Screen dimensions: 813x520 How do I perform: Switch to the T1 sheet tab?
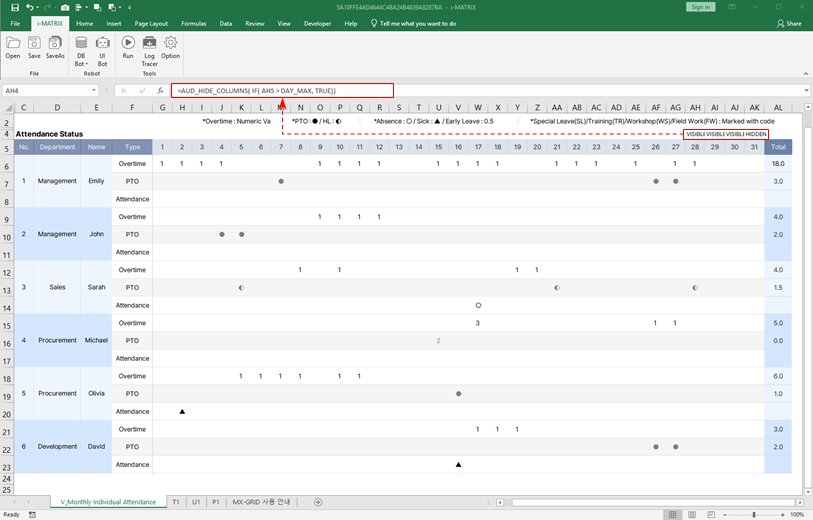(x=176, y=502)
